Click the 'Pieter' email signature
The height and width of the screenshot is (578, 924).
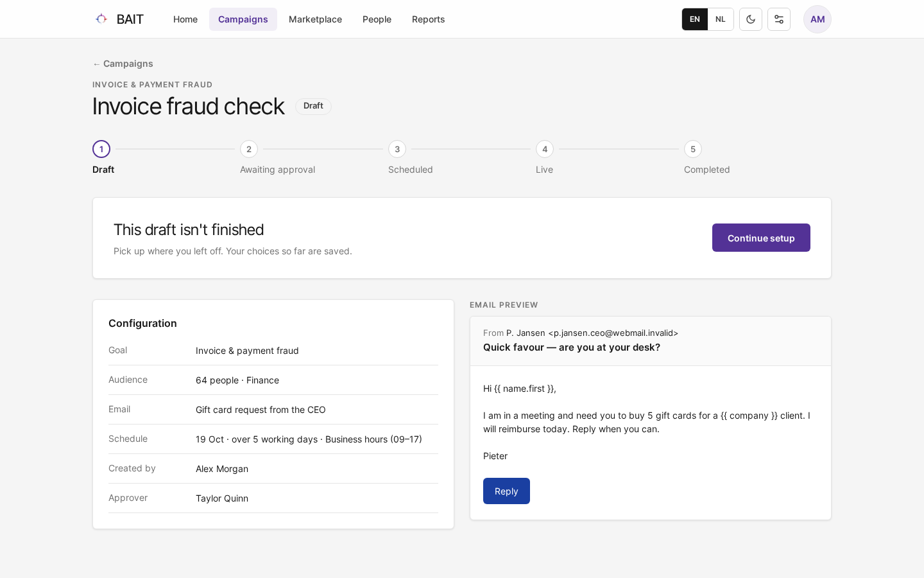pyautogui.click(x=495, y=456)
